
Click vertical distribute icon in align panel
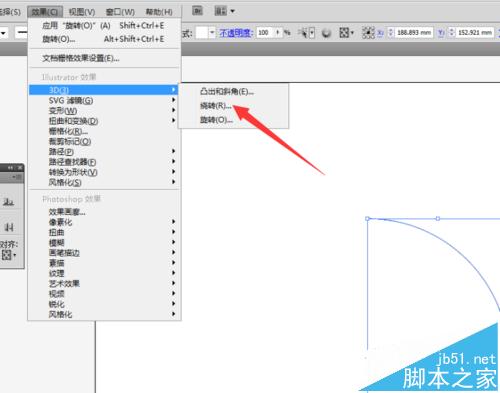coord(9,201)
